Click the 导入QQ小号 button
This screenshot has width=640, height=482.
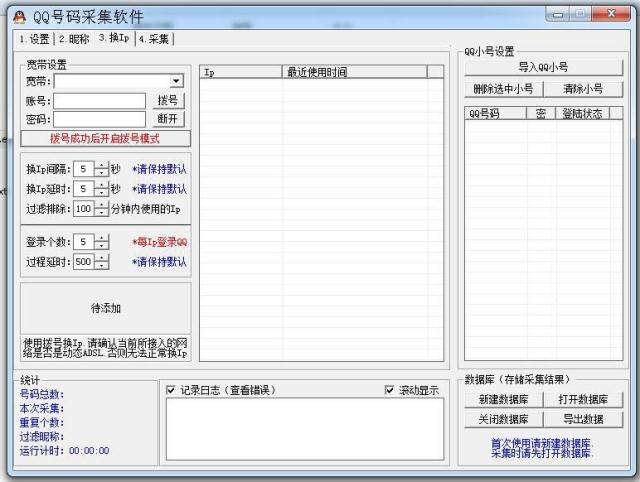tap(543, 67)
